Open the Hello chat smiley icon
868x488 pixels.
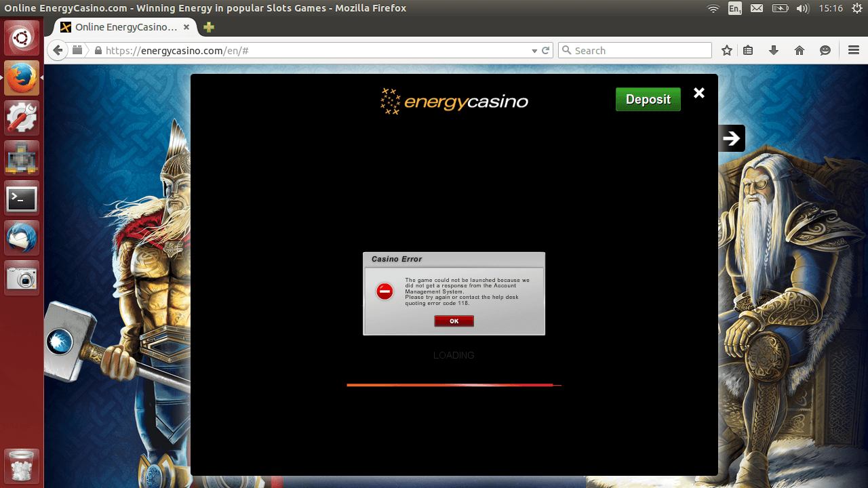[825, 50]
